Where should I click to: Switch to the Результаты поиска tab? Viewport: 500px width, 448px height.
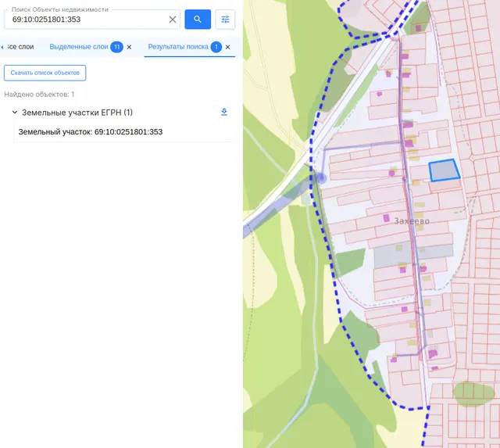pyautogui.click(x=178, y=47)
